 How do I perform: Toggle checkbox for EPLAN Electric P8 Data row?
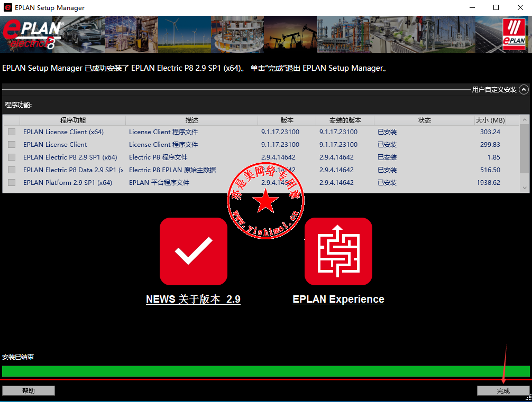(12, 170)
